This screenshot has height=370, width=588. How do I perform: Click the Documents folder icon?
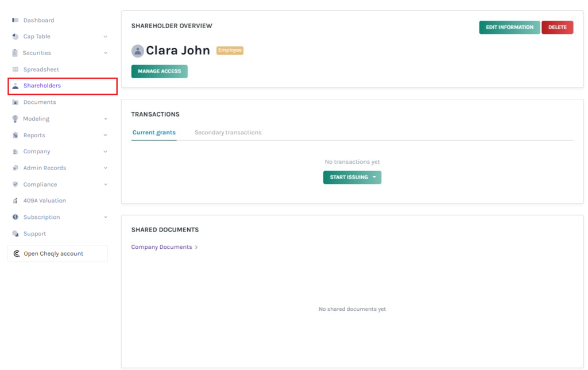tap(16, 102)
